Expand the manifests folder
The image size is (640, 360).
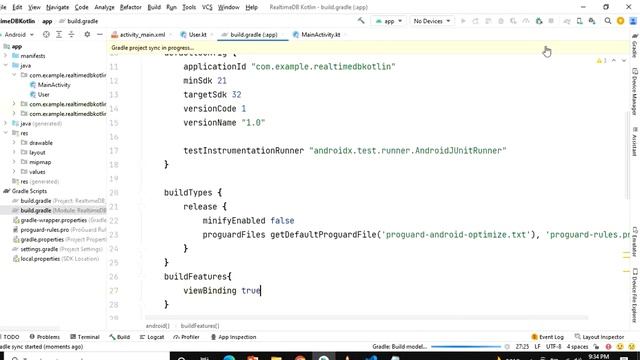pyautogui.click(x=6, y=56)
